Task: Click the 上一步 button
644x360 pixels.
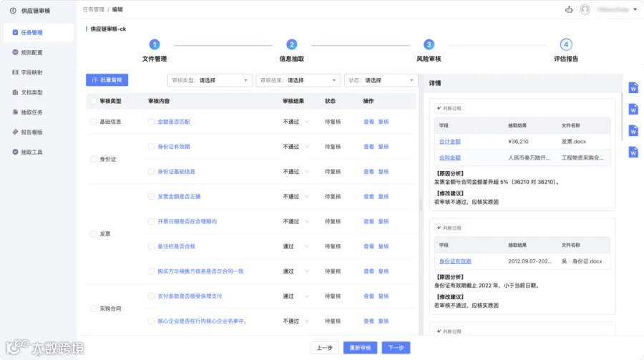Action: (324, 348)
